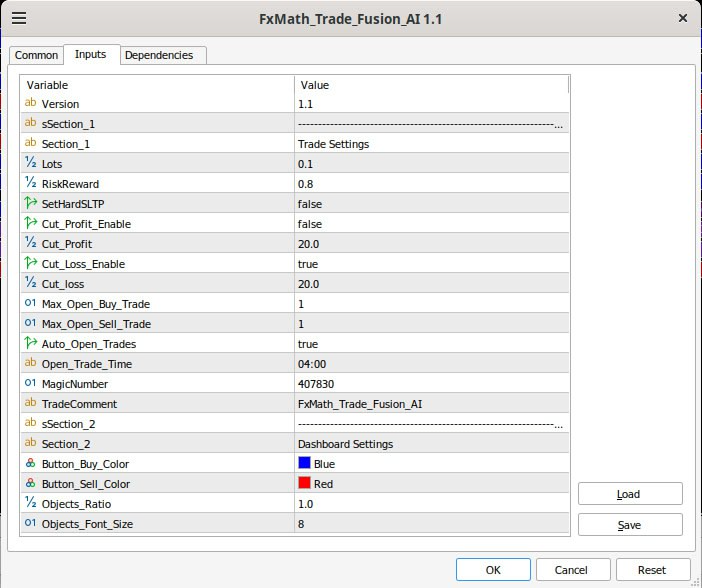702x588 pixels.
Task: Click the integer icon beside MagicNumber
Action: [x=30, y=384]
